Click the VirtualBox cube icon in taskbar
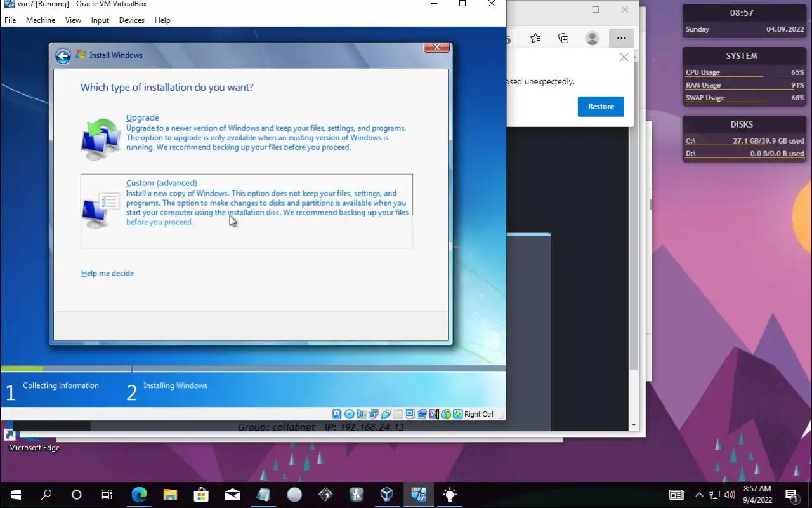The width and height of the screenshot is (812, 508). tap(387, 494)
